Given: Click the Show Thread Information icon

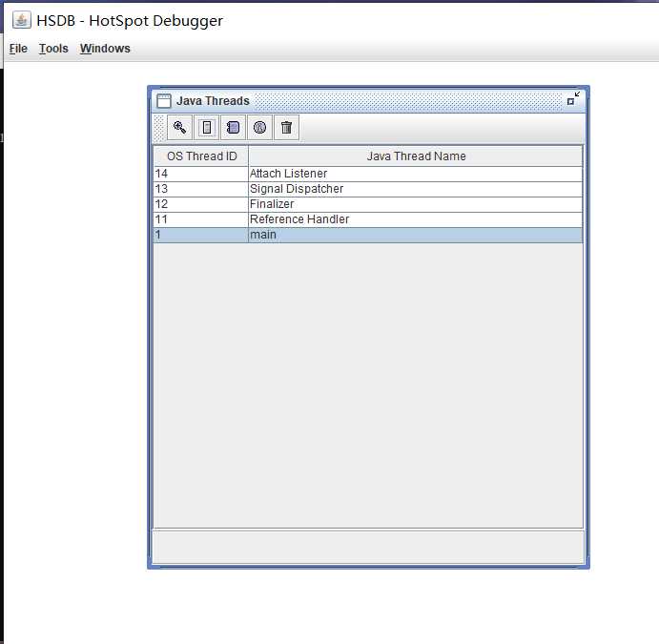Looking at the screenshot, I should pyautogui.click(x=259, y=128).
